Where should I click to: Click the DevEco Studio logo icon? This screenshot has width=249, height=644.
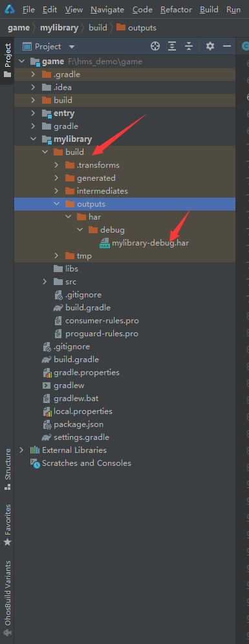(x=10, y=10)
